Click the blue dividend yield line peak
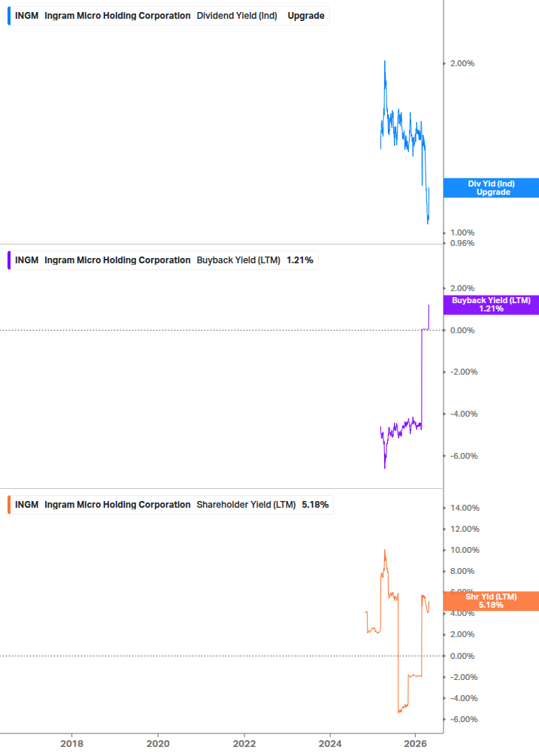Viewport: 539px width, 756px height. (x=384, y=62)
